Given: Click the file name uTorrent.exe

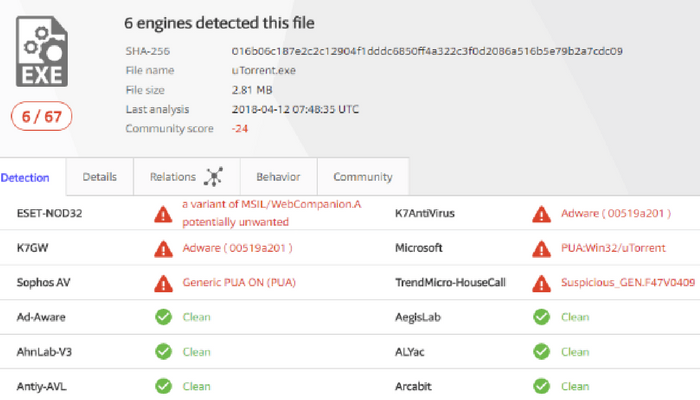Looking at the screenshot, I should point(263,71).
